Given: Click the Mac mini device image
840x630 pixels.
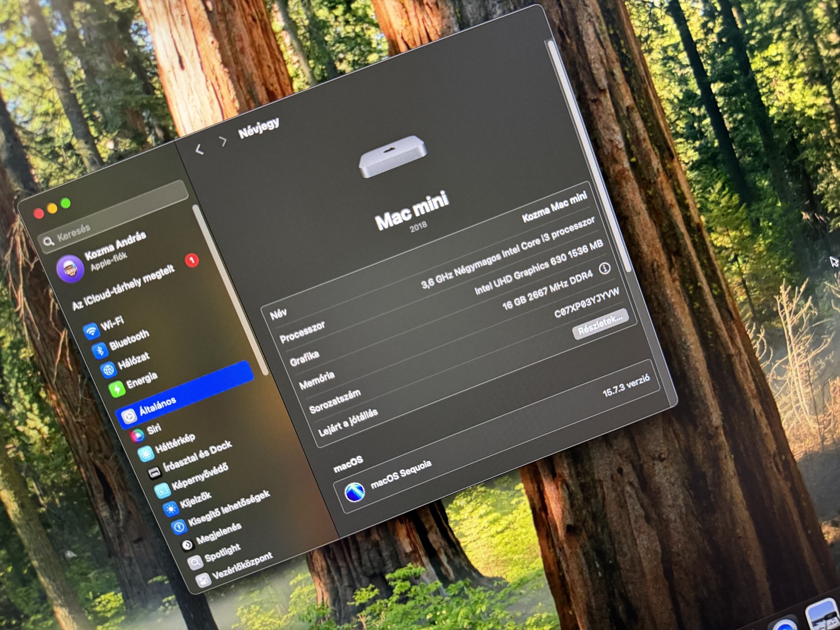Looking at the screenshot, I should pos(392,156).
